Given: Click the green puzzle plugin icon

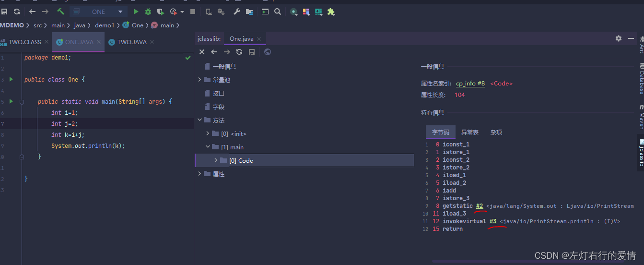Looking at the screenshot, I should pyautogui.click(x=331, y=12).
